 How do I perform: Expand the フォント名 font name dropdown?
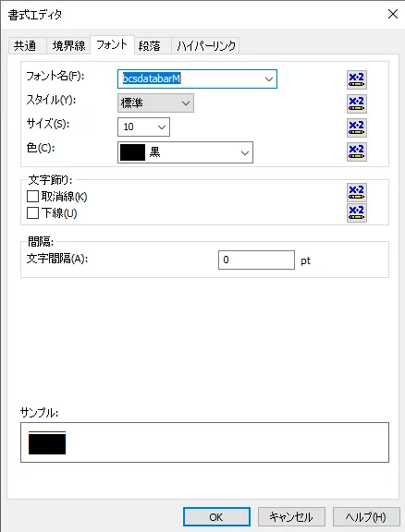coord(269,79)
